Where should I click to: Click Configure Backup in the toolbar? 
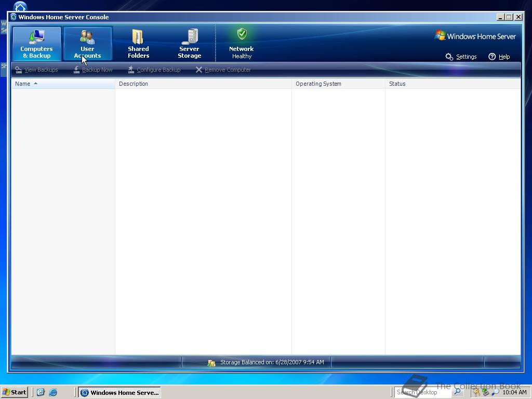point(154,70)
